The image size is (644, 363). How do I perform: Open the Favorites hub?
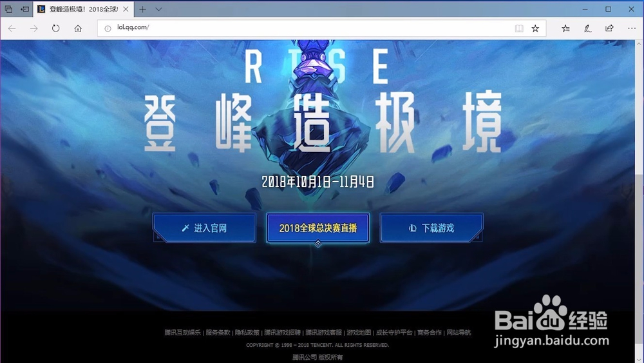tap(565, 28)
